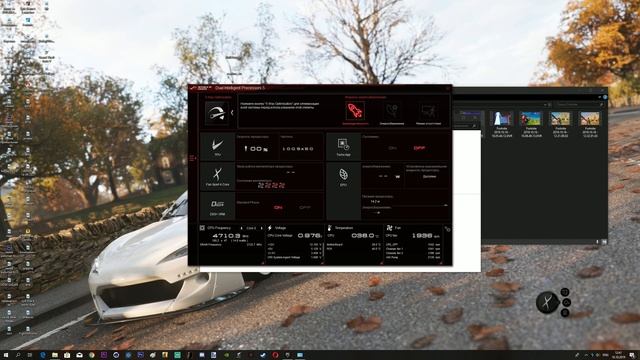Open Edge browser from taskbar
This screenshot has width=640, height=360.
pos(42,355)
